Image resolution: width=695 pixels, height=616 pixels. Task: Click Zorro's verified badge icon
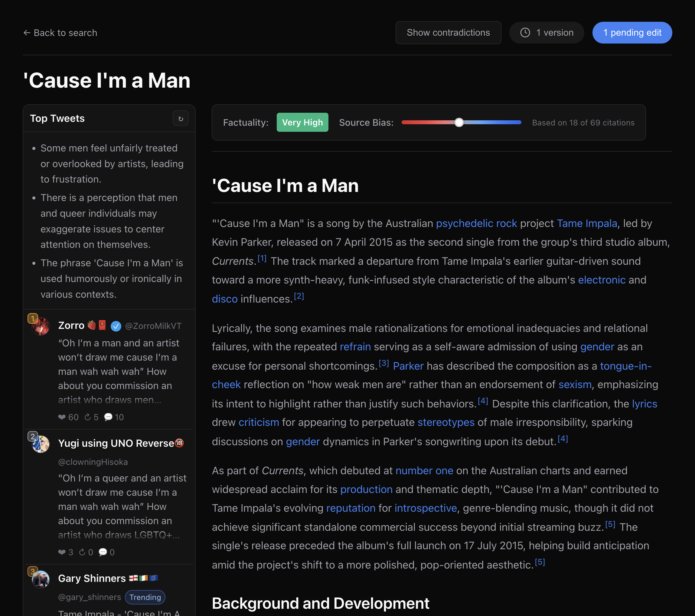(116, 326)
